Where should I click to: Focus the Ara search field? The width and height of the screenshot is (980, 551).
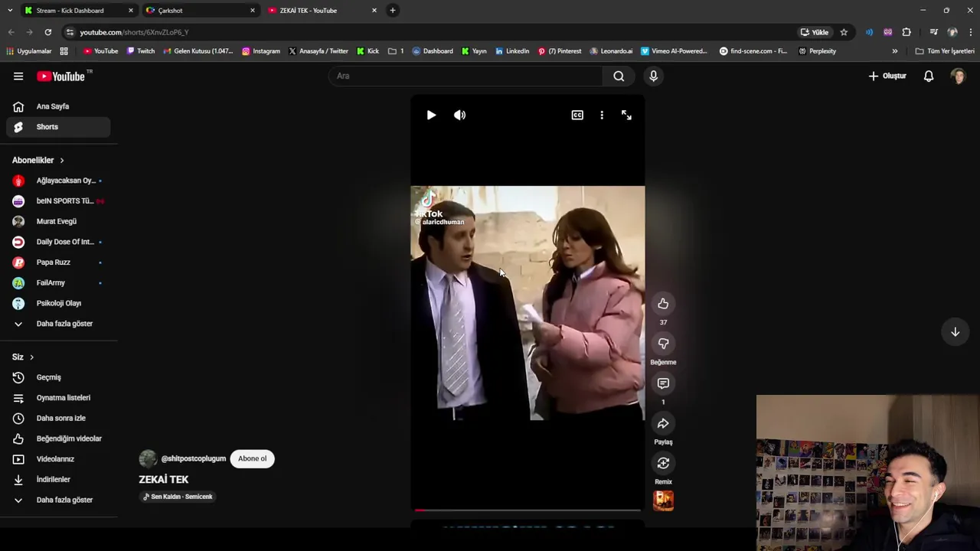pyautogui.click(x=465, y=76)
